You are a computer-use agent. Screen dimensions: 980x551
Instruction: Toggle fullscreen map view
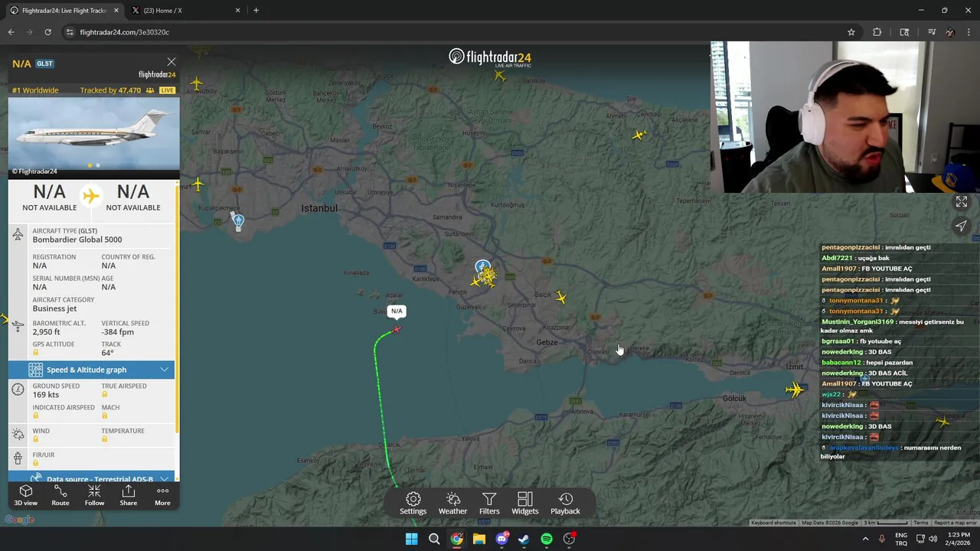(961, 202)
